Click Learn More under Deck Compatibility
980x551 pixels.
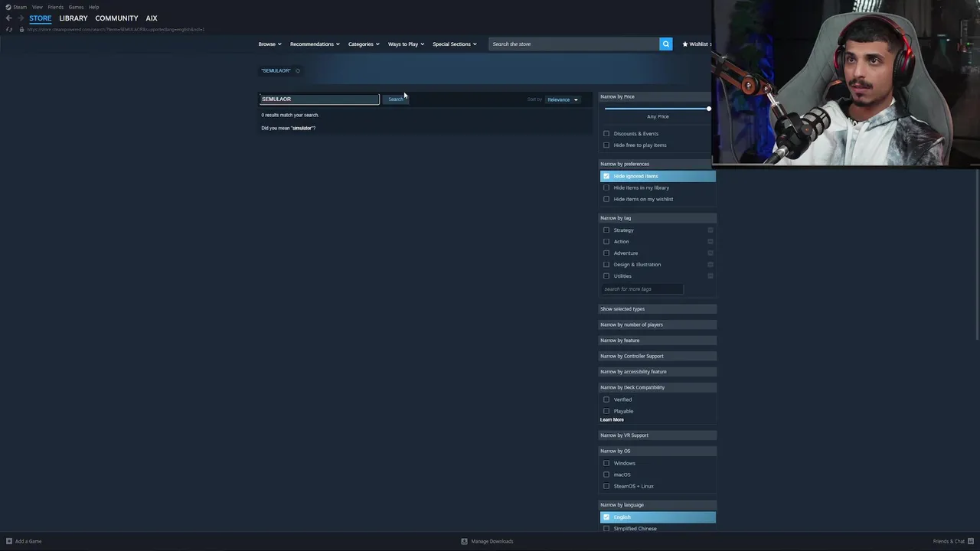click(x=612, y=419)
